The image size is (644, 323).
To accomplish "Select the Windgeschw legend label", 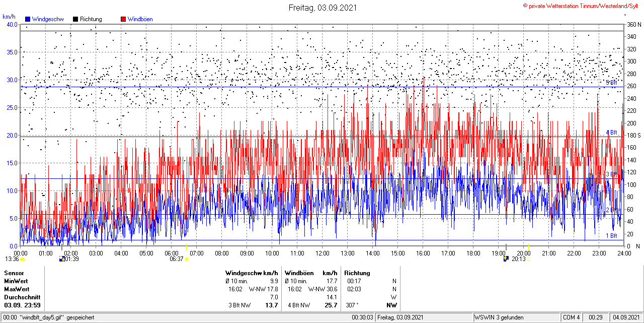I will (48, 19).
